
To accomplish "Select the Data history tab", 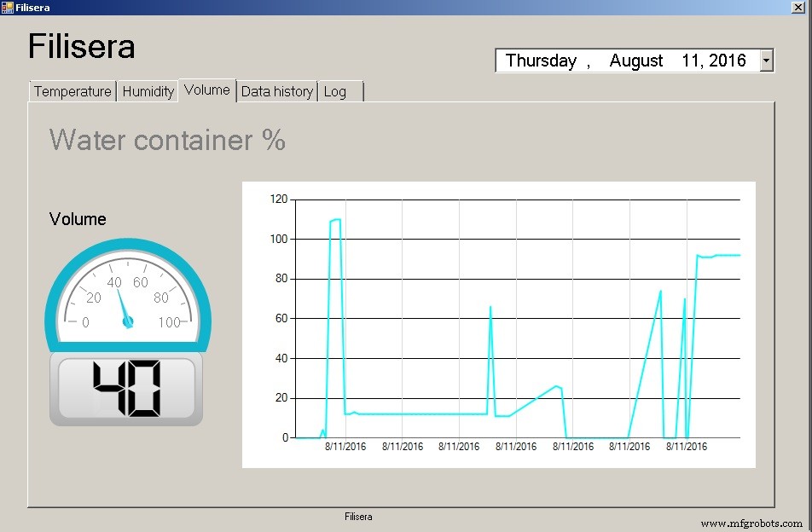I will click(x=276, y=91).
